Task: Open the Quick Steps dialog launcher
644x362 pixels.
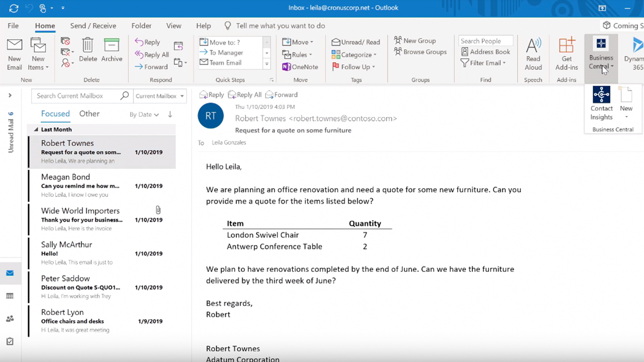Action: [272, 80]
